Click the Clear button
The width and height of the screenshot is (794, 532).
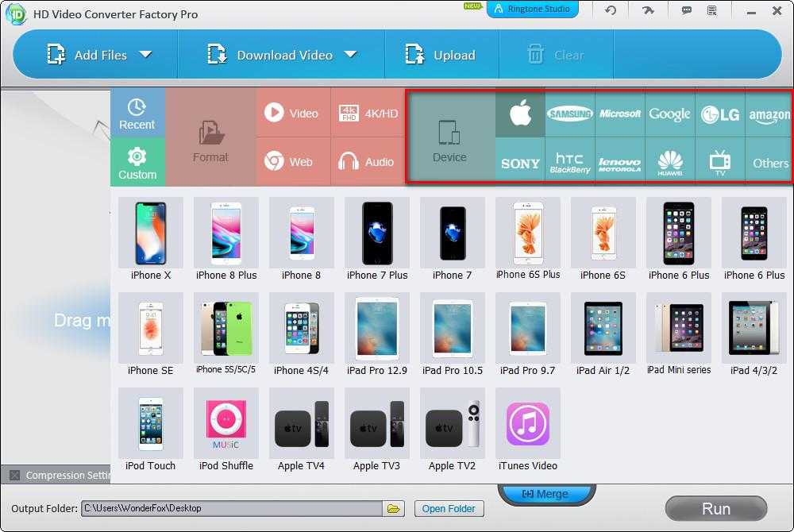point(556,55)
